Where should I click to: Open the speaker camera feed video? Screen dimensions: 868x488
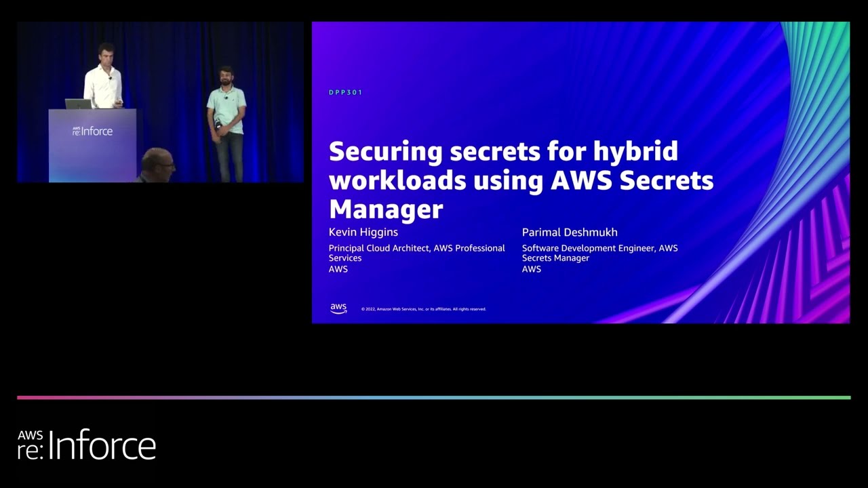[x=161, y=102]
